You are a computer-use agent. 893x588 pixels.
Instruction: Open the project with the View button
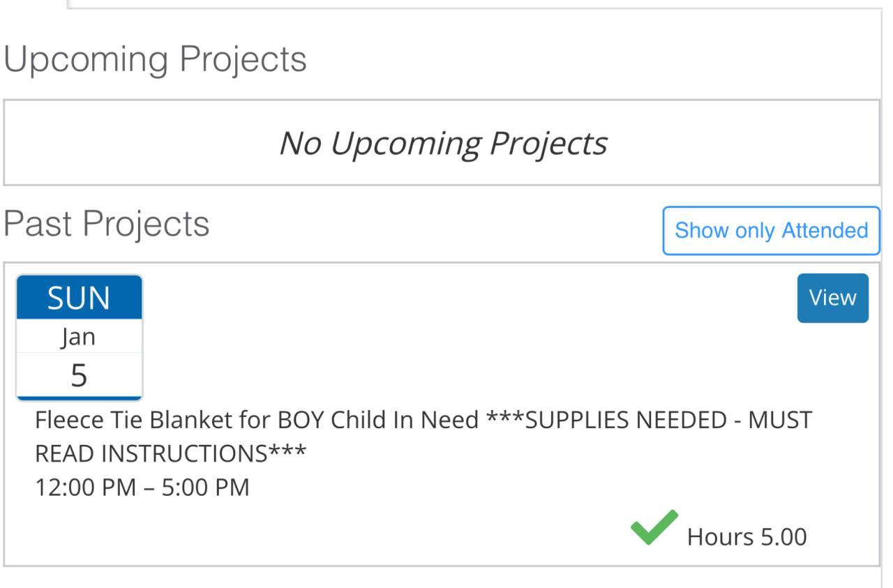point(832,298)
